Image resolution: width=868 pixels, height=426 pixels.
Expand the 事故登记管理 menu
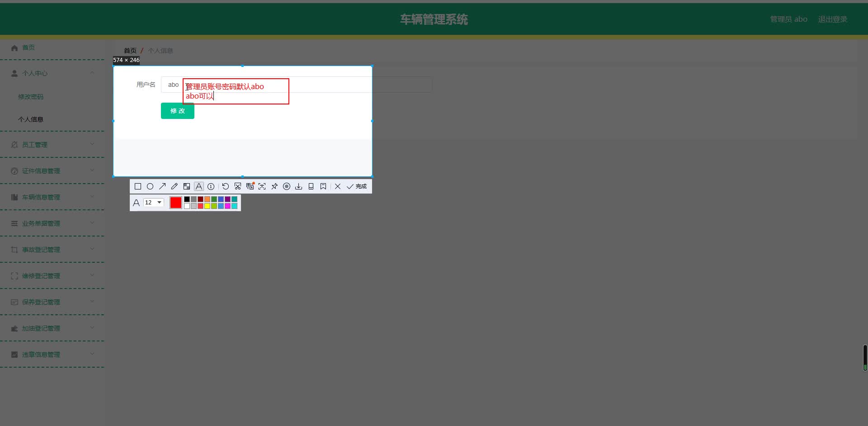[x=52, y=250]
